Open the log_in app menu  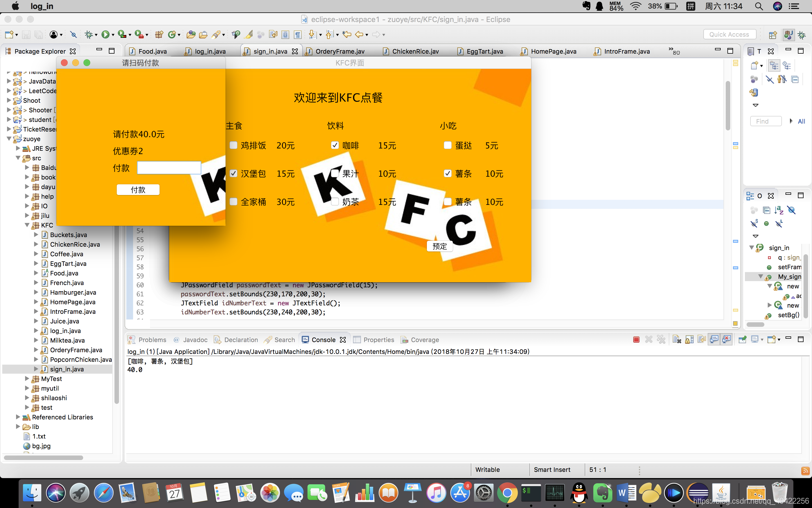pyautogui.click(x=42, y=6)
